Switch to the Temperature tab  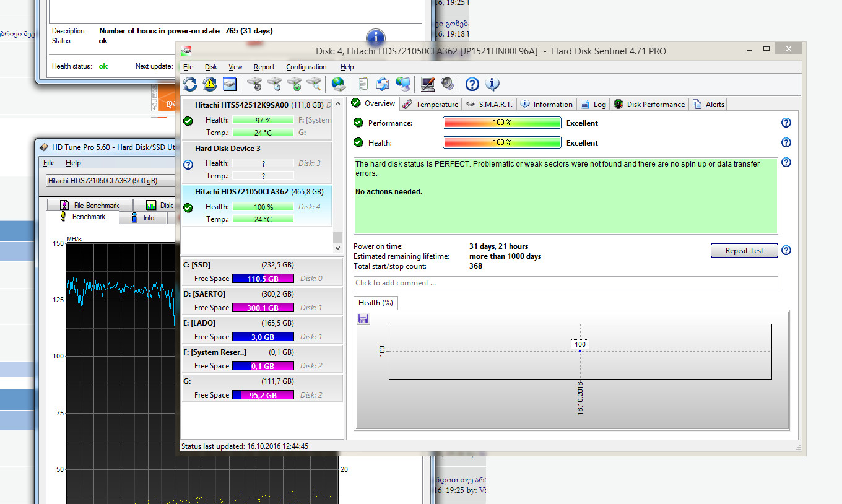pos(431,105)
